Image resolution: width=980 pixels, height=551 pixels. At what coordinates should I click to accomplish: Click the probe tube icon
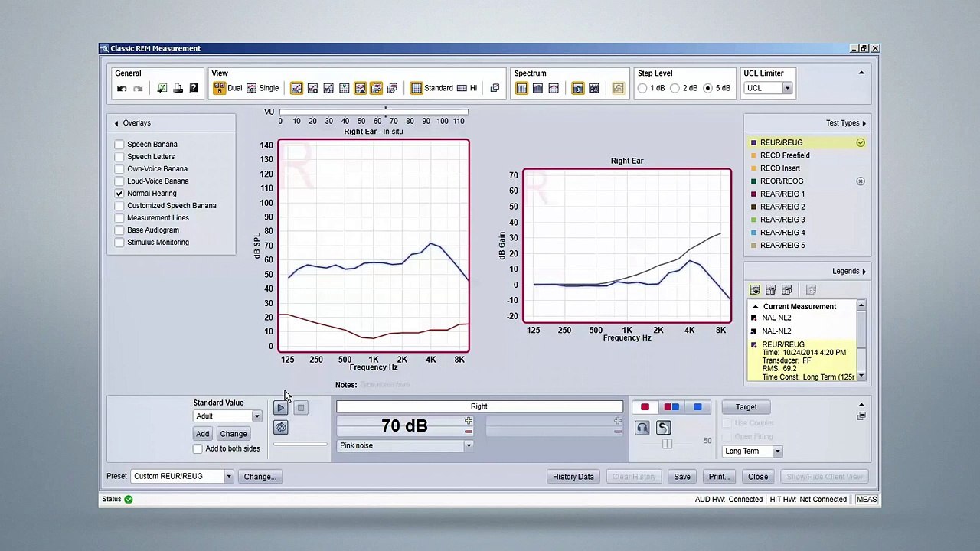tap(663, 428)
